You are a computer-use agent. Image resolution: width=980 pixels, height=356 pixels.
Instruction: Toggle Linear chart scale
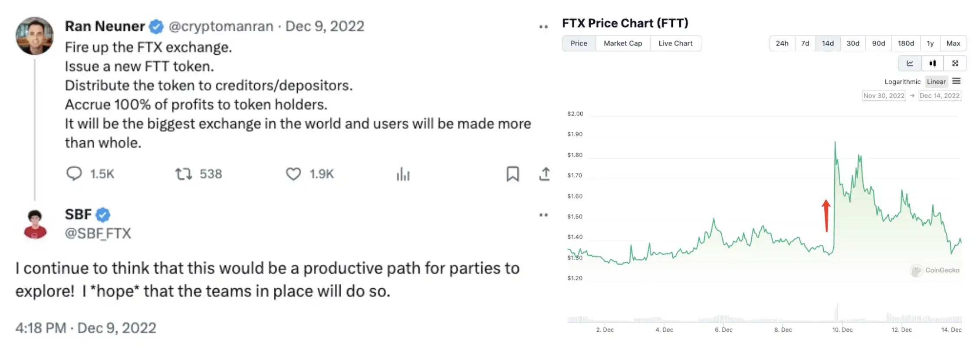coord(936,82)
